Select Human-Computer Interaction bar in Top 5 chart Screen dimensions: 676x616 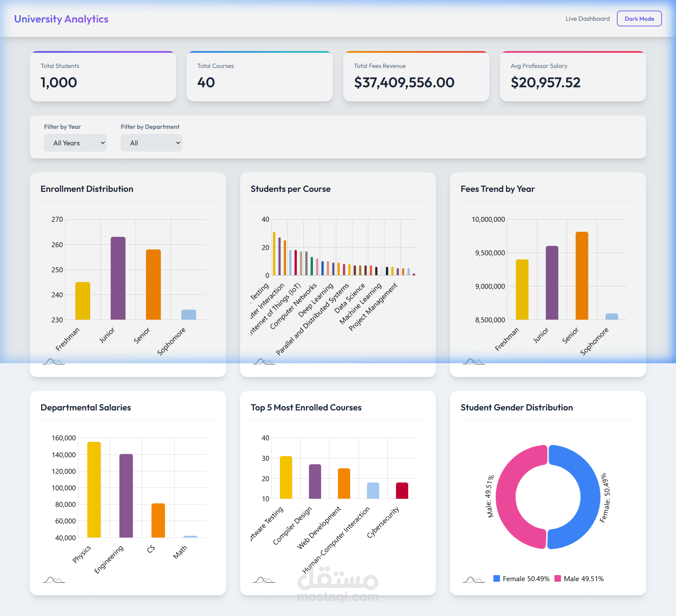pos(373,491)
